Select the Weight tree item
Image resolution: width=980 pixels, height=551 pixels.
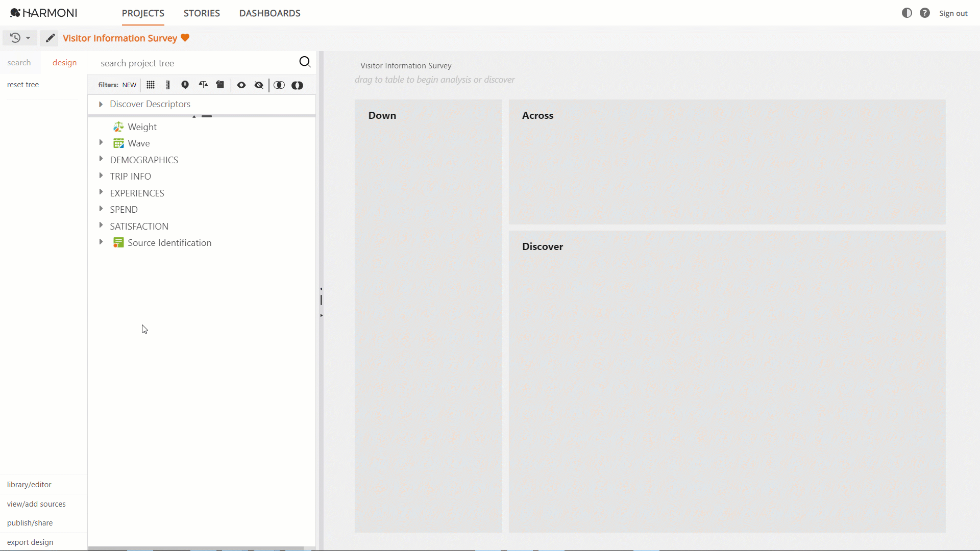click(x=142, y=127)
